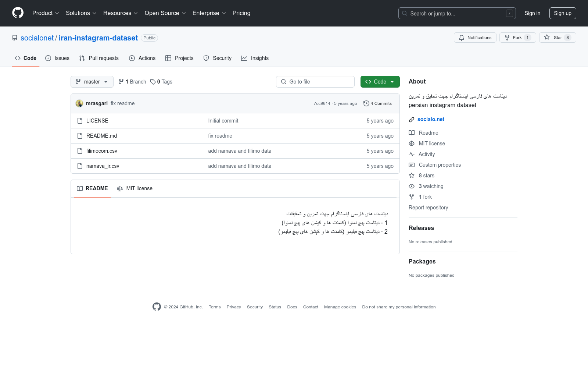Select the README tab in file viewer
588x368 pixels.
[92, 188]
